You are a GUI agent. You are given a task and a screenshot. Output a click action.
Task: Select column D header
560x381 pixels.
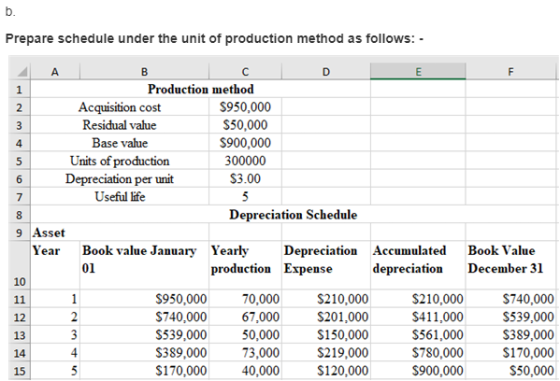click(x=326, y=72)
